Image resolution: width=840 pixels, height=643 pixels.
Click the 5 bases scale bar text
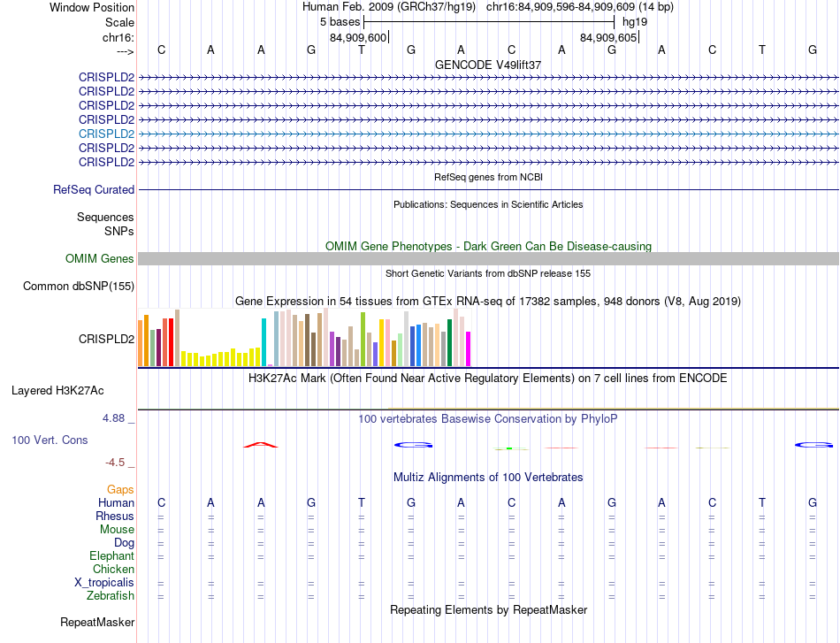[340, 22]
